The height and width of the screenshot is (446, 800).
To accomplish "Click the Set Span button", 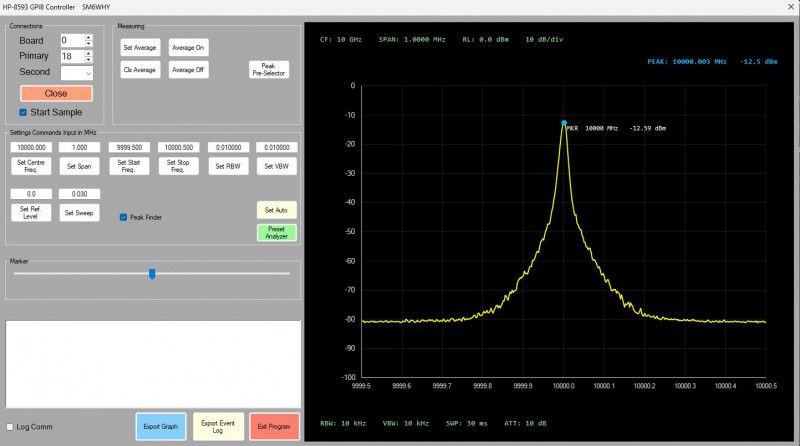I will tap(78, 166).
